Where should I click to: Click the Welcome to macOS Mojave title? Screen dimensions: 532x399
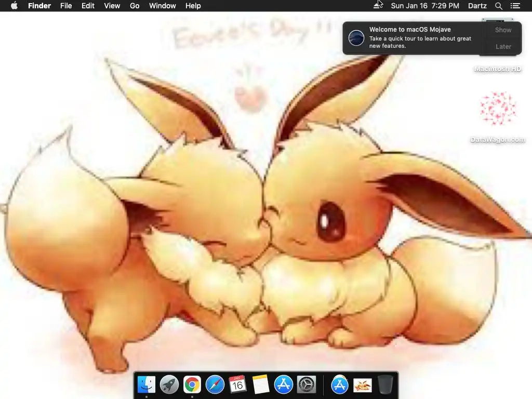(x=410, y=30)
